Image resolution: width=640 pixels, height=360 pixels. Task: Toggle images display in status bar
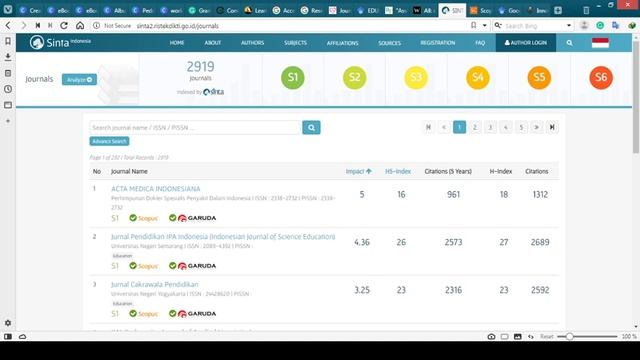pos(518,336)
